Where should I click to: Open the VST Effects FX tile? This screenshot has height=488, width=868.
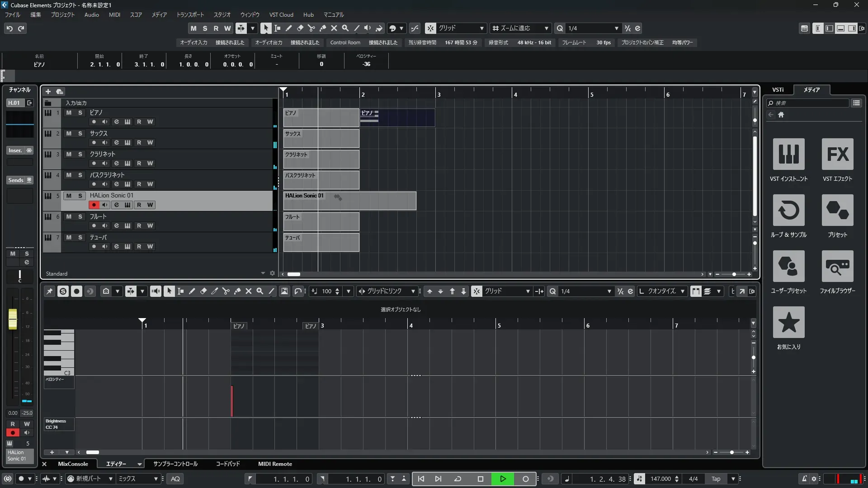tap(837, 154)
